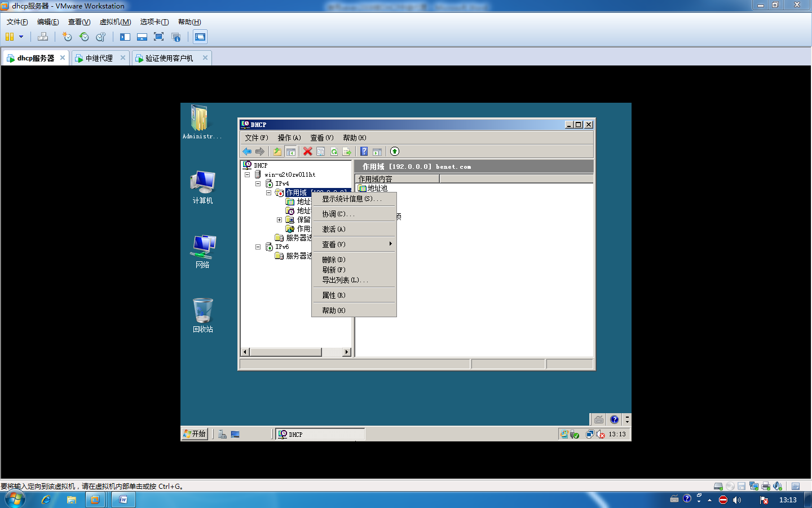Open the 回收站 desktop icon
Image resolution: width=812 pixels, height=508 pixels.
(x=203, y=316)
